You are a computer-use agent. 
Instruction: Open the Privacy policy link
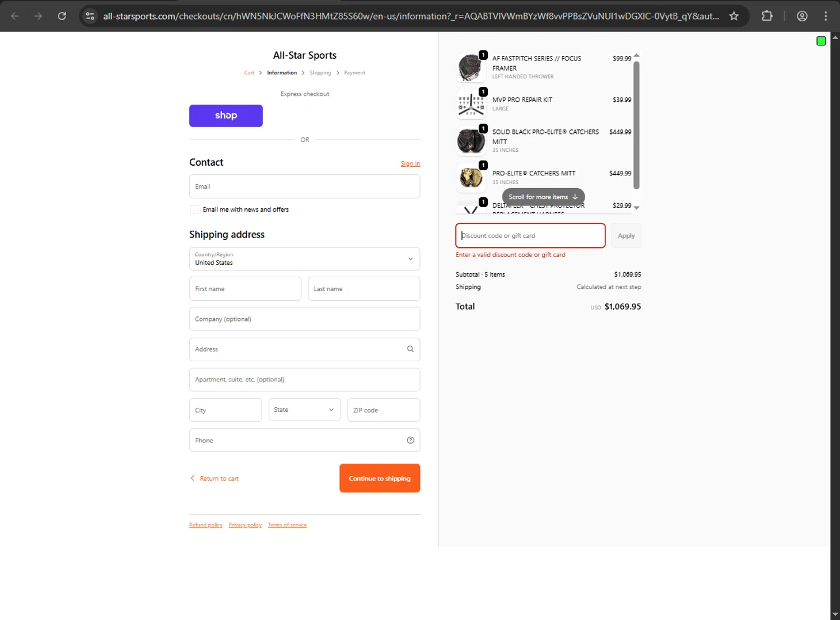click(x=245, y=525)
